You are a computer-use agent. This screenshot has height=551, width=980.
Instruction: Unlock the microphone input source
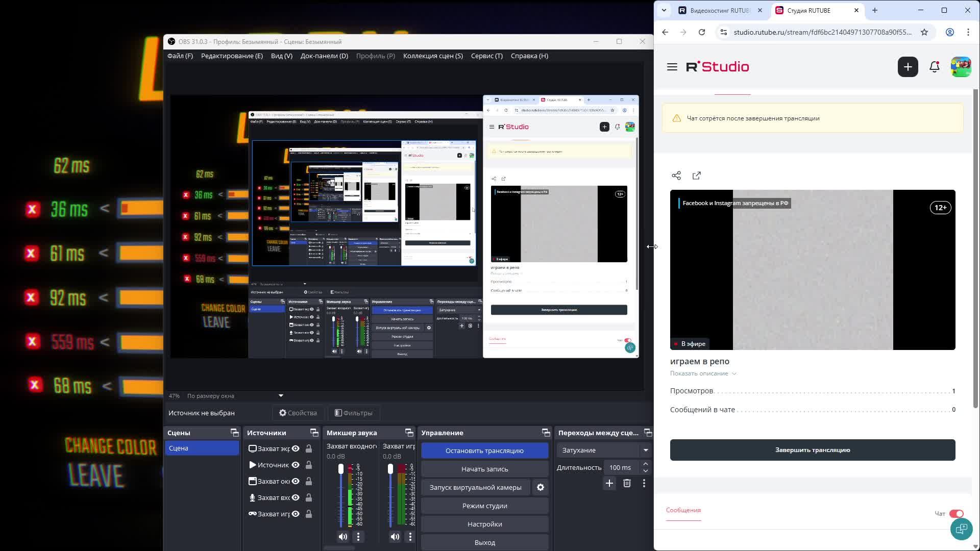coord(309,497)
